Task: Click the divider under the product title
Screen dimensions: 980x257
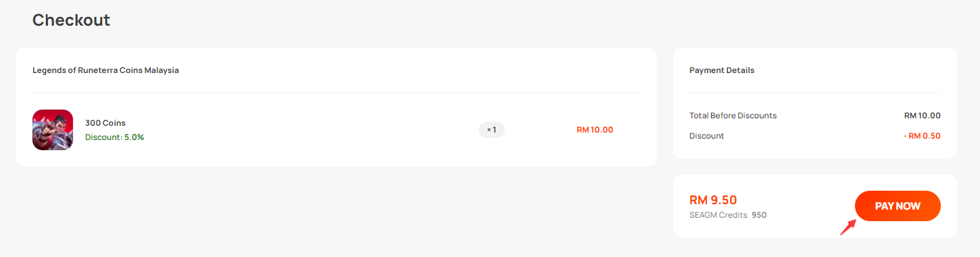Action: (x=337, y=93)
